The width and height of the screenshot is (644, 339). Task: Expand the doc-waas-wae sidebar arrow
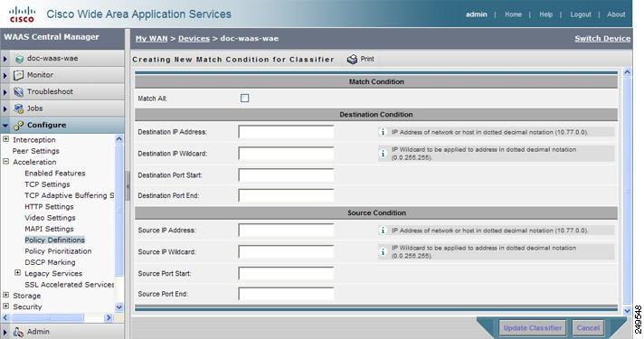5,59
